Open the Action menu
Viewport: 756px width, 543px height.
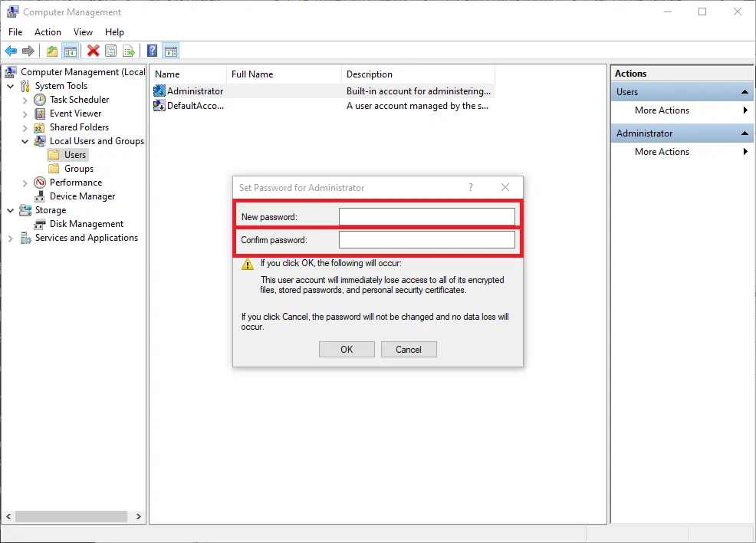point(48,31)
